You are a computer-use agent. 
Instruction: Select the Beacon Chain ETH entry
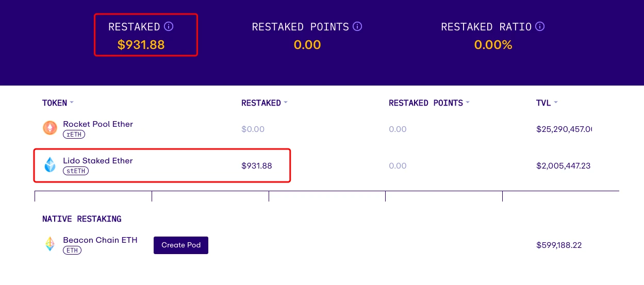tap(100, 240)
